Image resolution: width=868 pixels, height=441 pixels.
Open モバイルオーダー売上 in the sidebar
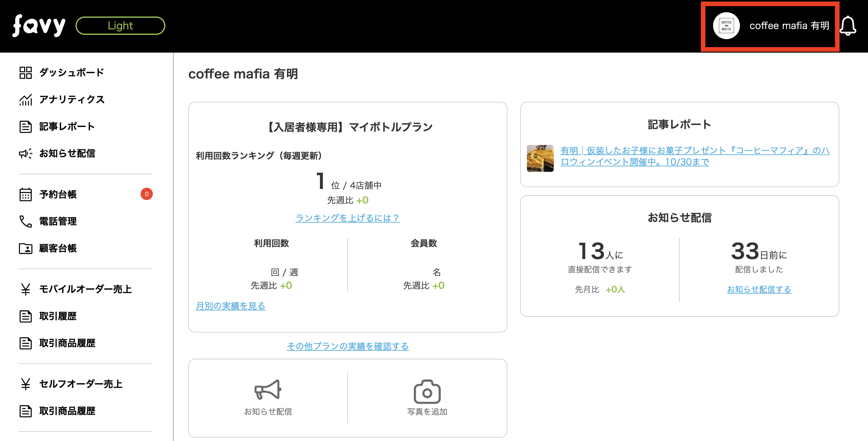[86, 289]
